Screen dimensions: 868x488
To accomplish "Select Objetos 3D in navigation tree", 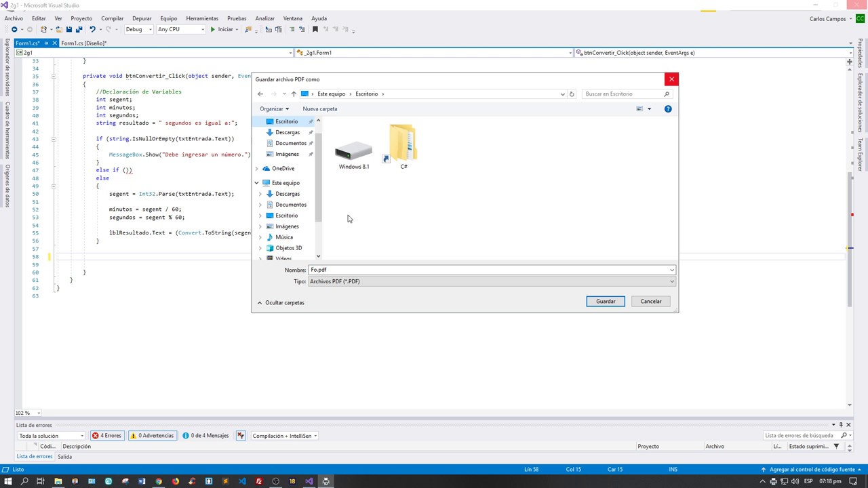I will 288,248.
